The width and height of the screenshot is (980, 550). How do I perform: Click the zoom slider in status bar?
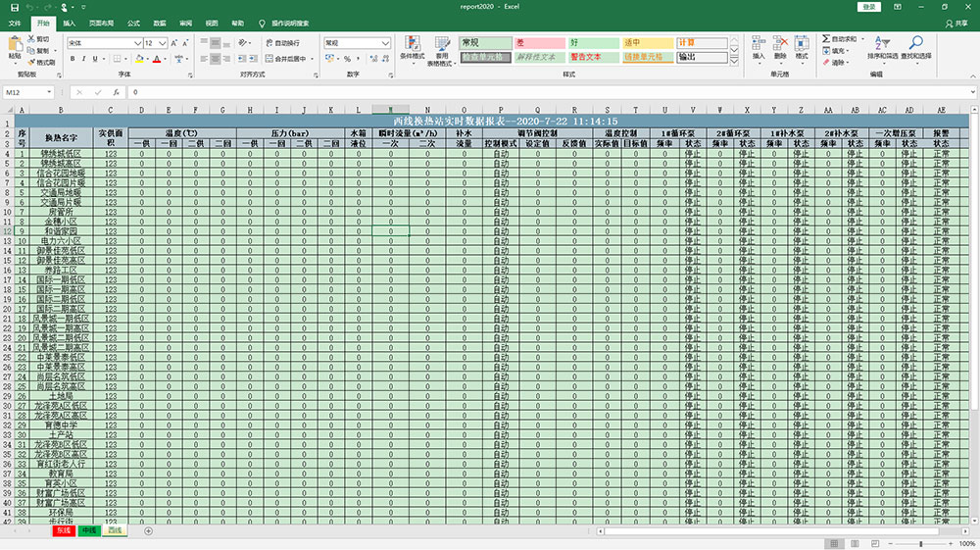tap(920, 544)
